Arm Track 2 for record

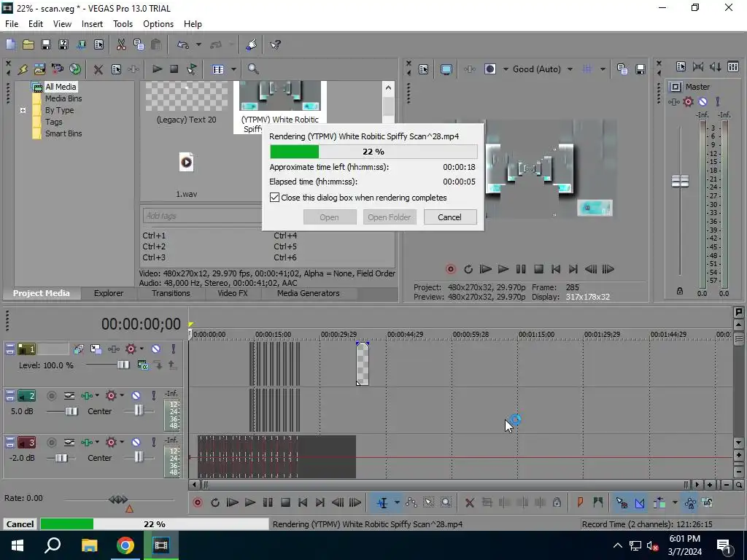pyautogui.click(x=52, y=396)
